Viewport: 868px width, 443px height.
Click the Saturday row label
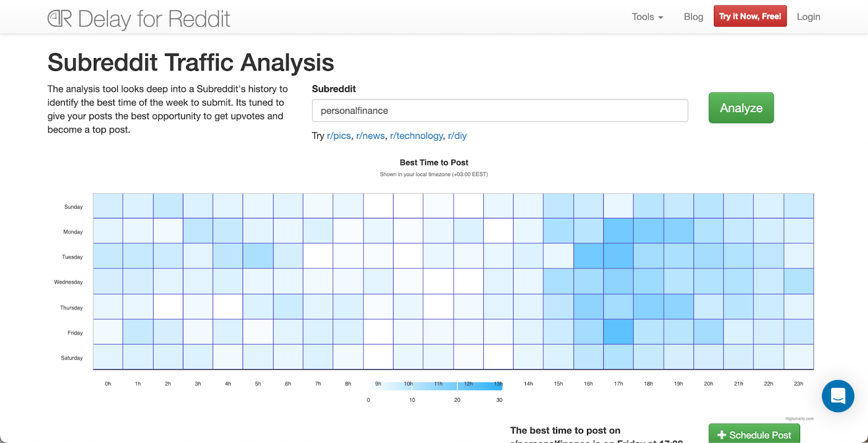pyautogui.click(x=72, y=358)
